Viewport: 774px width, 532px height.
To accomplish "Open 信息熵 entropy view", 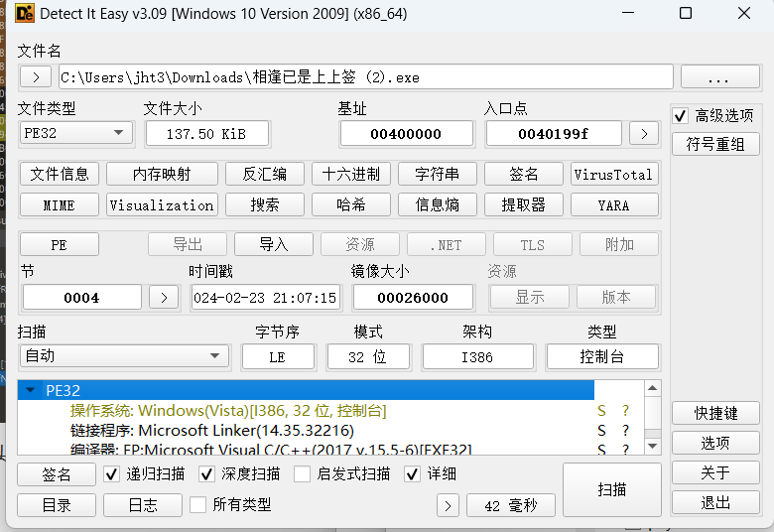I will click(x=438, y=205).
